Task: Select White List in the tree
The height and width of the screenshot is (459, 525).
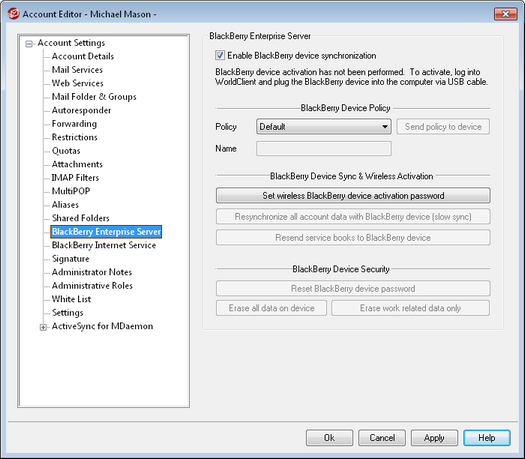Action: pos(71,299)
